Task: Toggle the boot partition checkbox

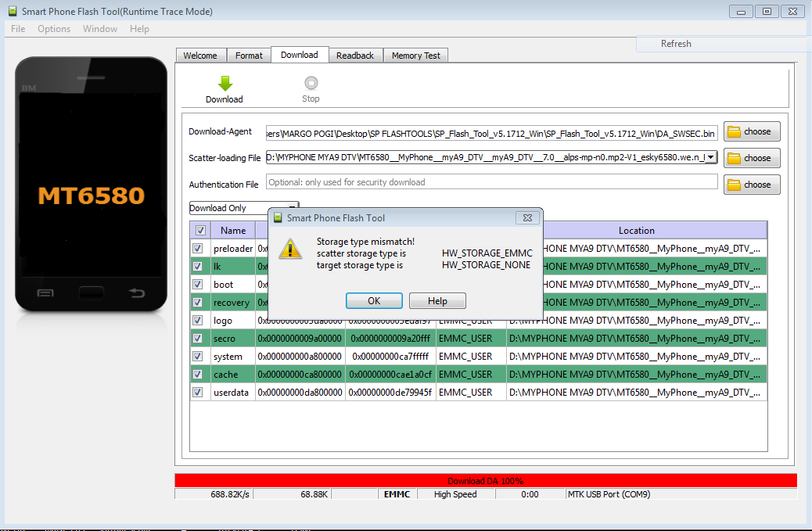Action: tap(198, 284)
